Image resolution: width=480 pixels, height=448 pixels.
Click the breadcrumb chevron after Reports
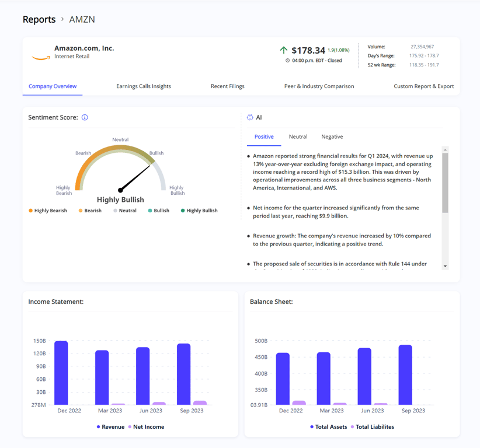[x=62, y=19]
